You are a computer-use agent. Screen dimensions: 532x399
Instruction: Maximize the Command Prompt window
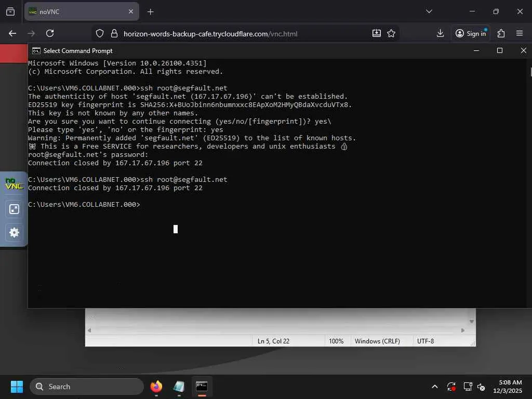click(499, 50)
